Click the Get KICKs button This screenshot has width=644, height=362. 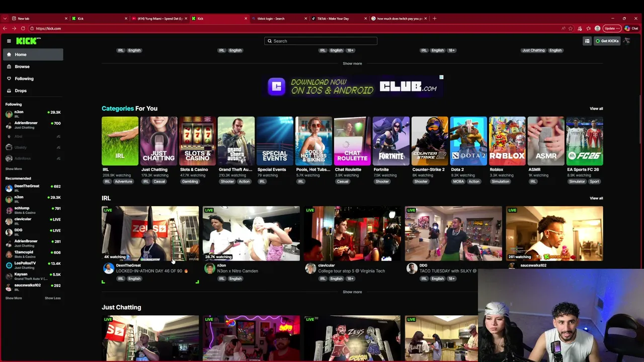tap(607, 41)
